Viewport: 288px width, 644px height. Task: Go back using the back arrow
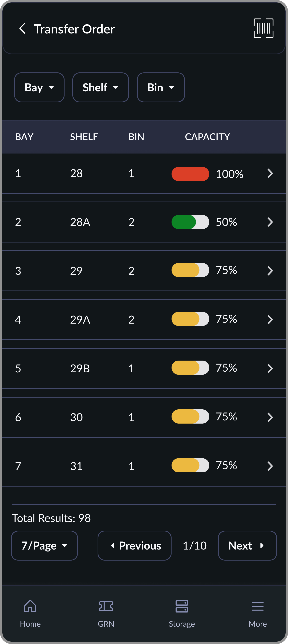(22, 29)
